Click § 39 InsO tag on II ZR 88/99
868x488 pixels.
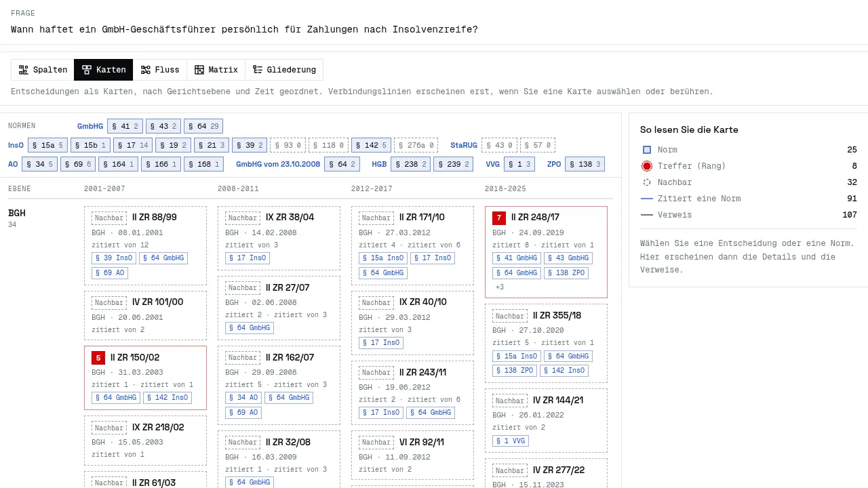(114, 258)
